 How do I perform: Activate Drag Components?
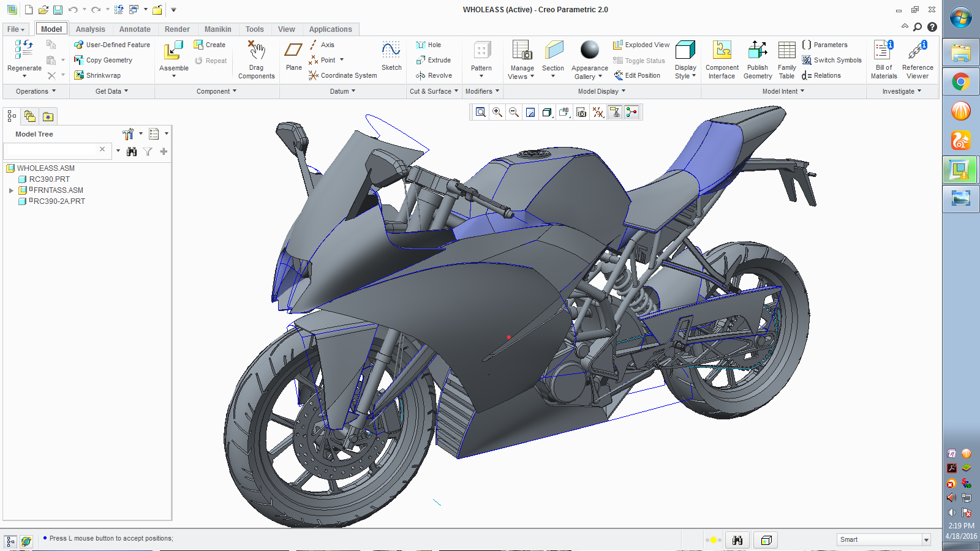(256, 51)
